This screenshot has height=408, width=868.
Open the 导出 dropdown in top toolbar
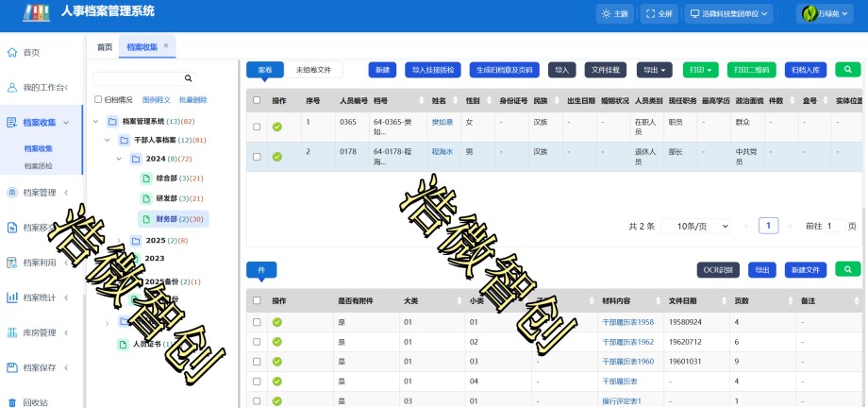click(x=655, y=70)
